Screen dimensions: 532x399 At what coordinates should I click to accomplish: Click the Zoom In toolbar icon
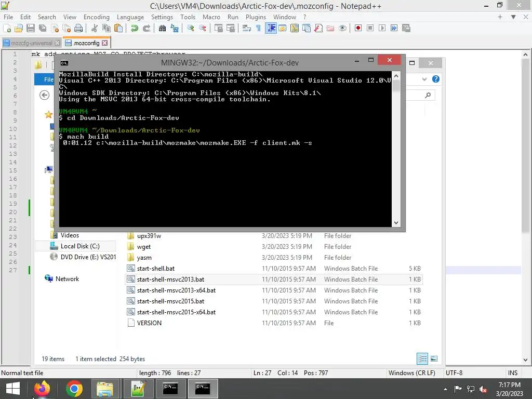click(190, 28)
